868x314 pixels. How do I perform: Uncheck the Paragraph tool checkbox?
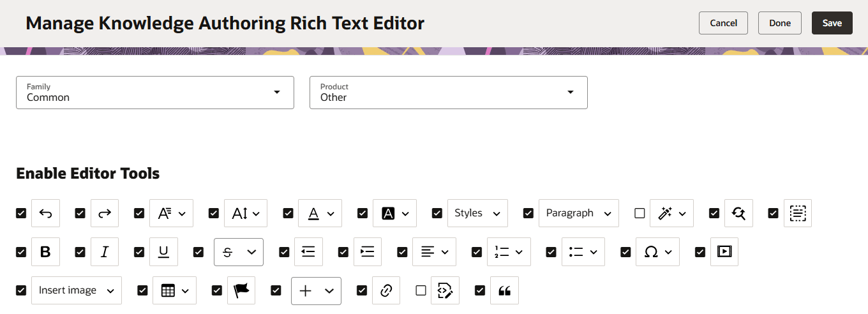pyautogui.click(x=528, y=213)
